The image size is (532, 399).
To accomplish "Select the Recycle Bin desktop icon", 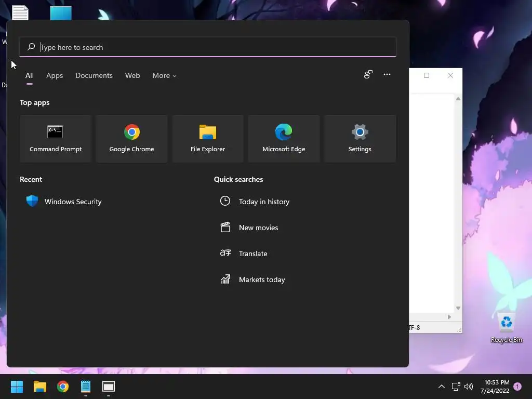I will (x=506, y=328).
